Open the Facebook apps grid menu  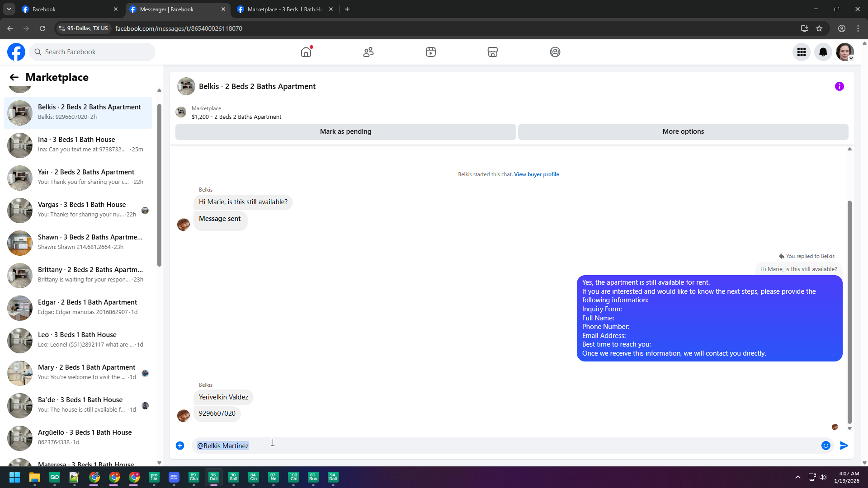click(802, 52)
